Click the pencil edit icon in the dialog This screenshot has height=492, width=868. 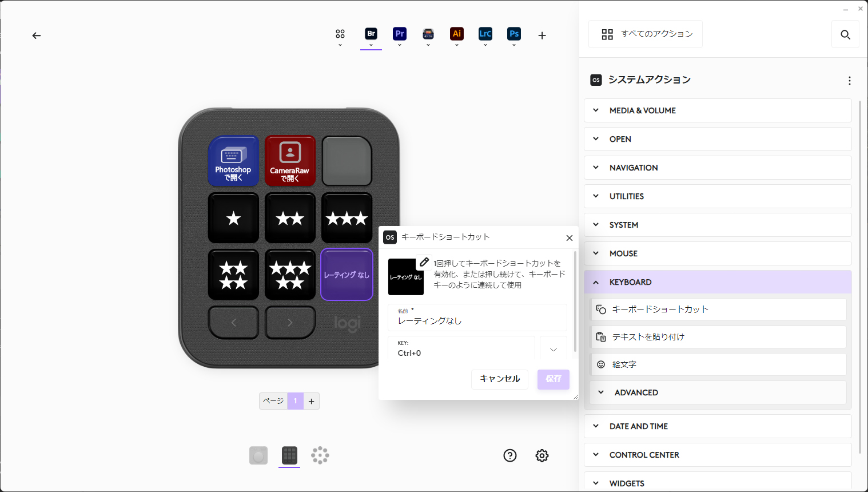[424, 261]
